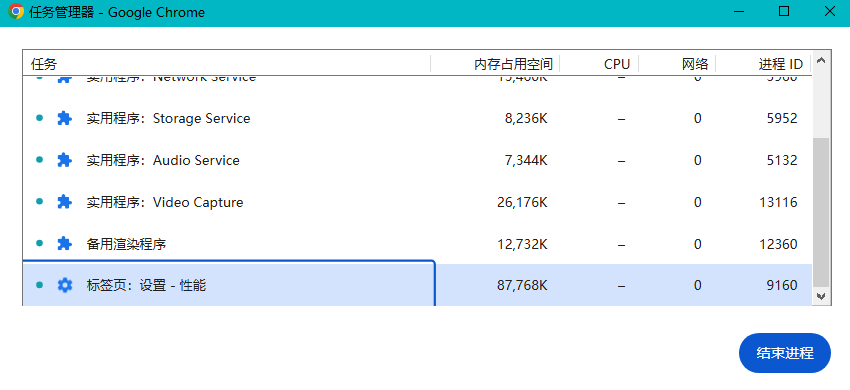This screenshot has width=850, height=390.
Task: Click process ID 5132
Action: pos(782,160)
